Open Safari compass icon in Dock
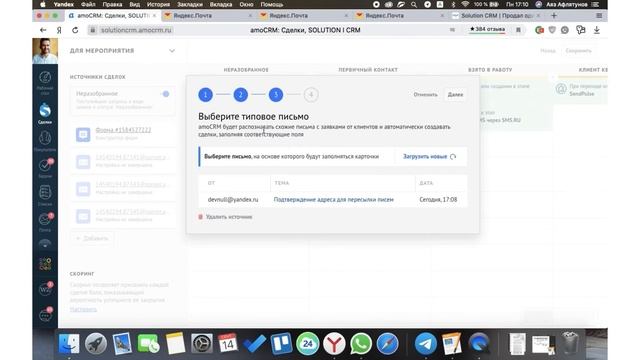 click(x=387, y=344)
